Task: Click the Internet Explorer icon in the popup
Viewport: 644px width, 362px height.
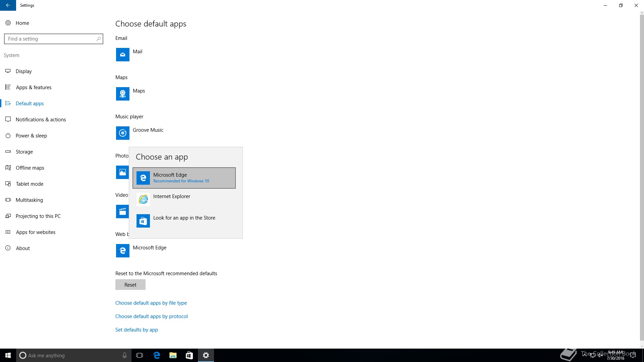Action: point(143,199)
